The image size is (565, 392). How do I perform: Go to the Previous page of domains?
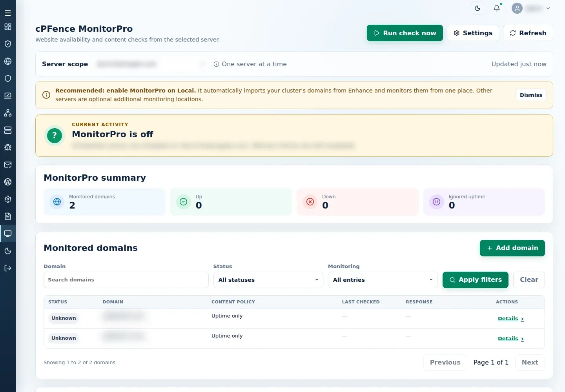coord(445,363)
